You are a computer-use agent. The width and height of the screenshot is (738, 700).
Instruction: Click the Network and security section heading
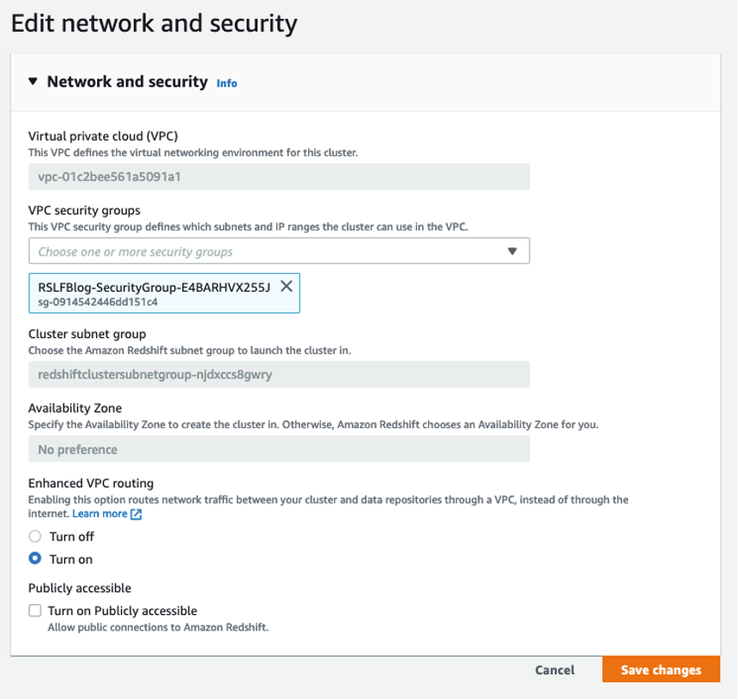(127, 81)
